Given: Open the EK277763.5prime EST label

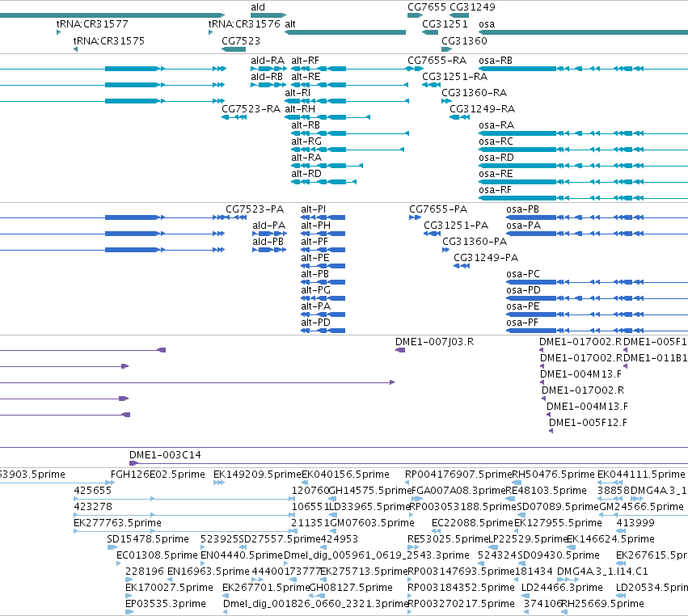Looking at the screenshot, I should 117,523.
